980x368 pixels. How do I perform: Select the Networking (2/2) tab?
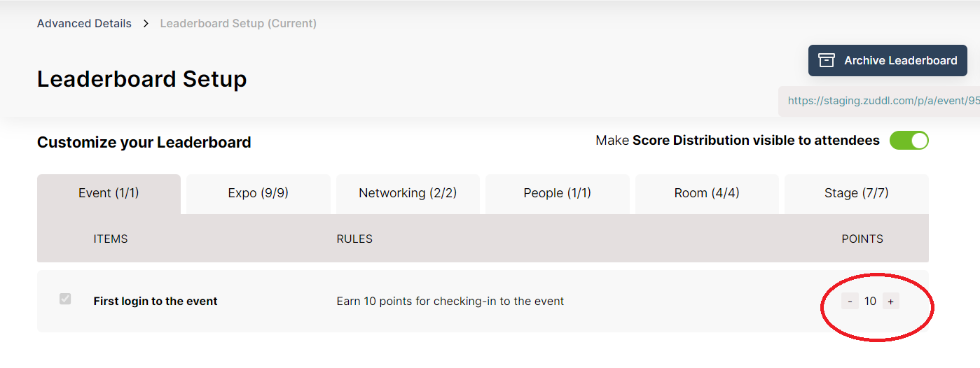(x=408, y=193)
